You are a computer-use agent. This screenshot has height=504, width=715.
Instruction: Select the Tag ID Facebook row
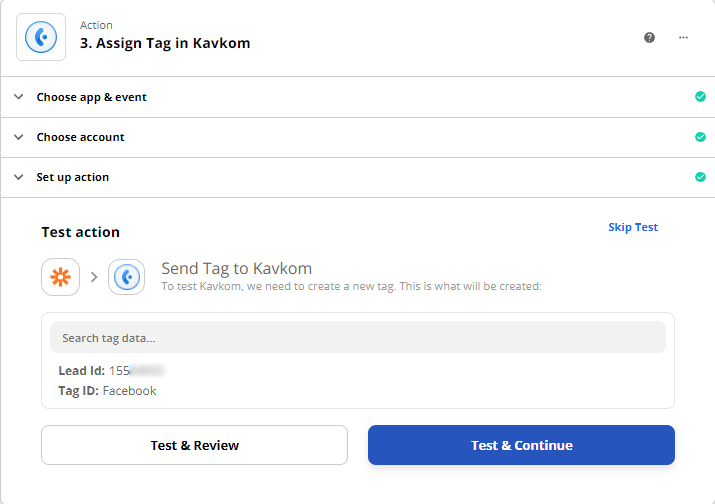click(x=108, y=391)
